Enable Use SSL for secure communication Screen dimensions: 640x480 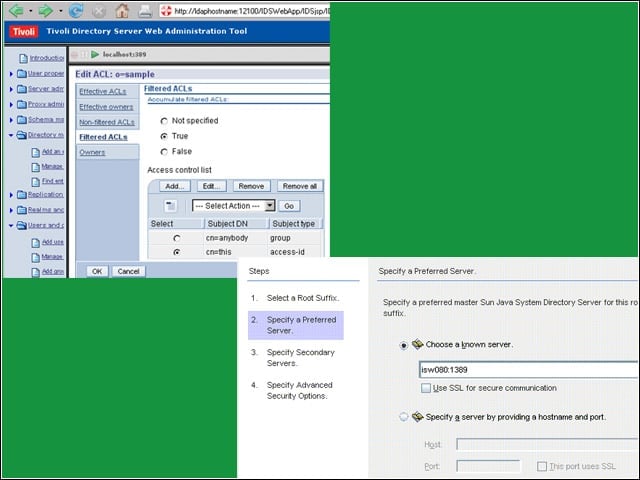(426, 388)
